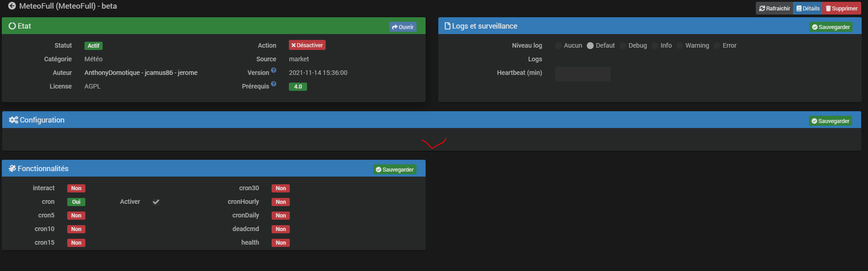The image size is (868, 271).
Task: Click the Actif status badge
Action: tap(94, 45)
